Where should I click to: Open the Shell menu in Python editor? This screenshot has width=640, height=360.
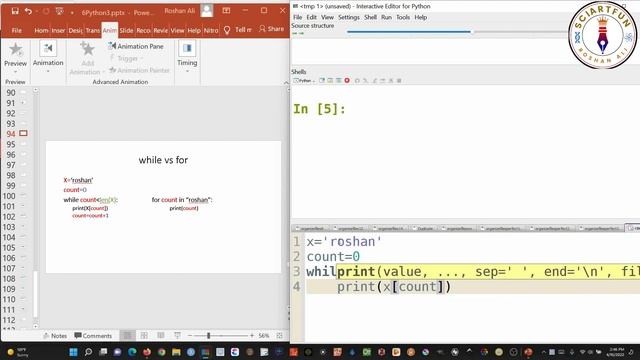click(370, 17)
